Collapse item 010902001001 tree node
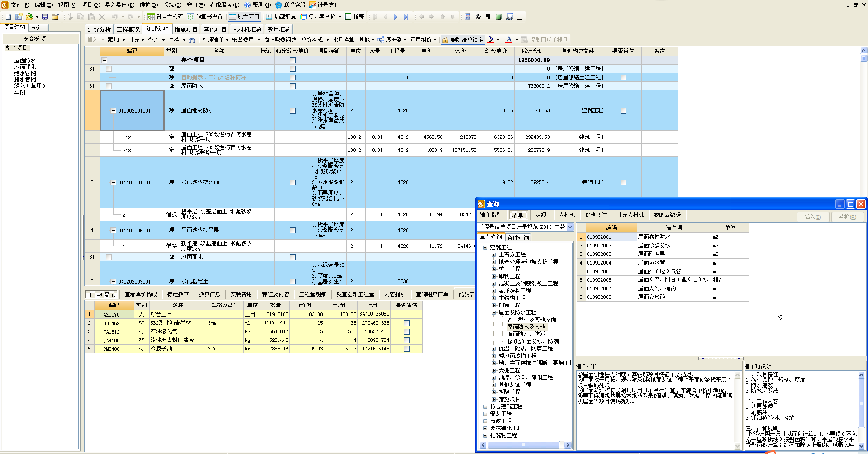The height and width of the screenshot is (454, 868). point(114,111)
